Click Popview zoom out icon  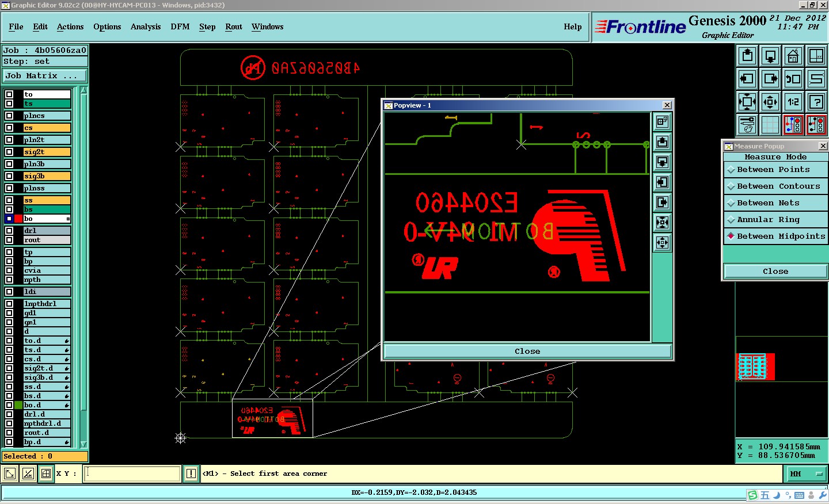(x=662, y=242)
